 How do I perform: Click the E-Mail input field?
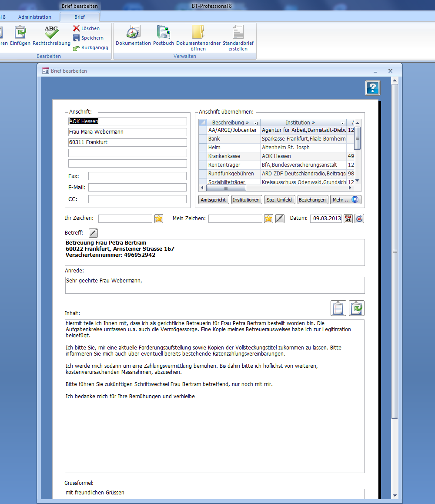pyautogui.click(x=137, y=188)
